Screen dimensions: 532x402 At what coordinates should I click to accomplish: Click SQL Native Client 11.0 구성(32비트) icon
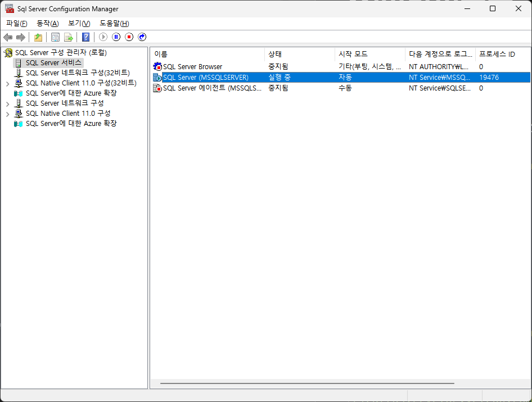[x=19, y=83]
